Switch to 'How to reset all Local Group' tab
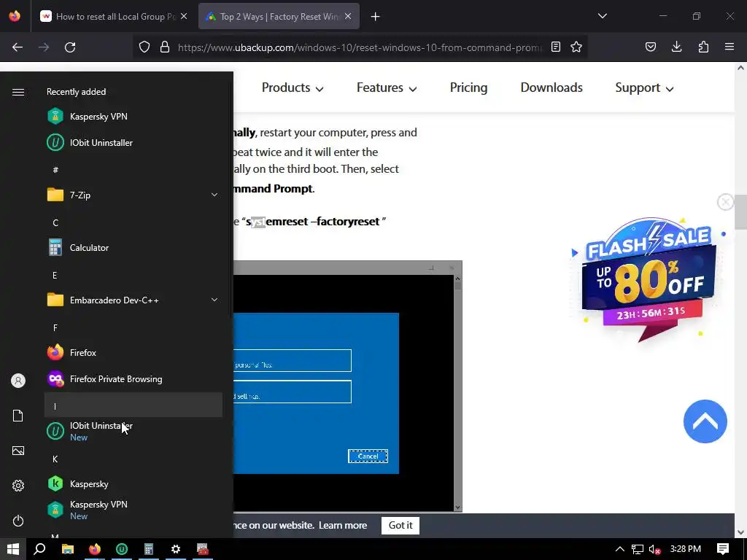This screenshot has width=747, height=560. 115,17
